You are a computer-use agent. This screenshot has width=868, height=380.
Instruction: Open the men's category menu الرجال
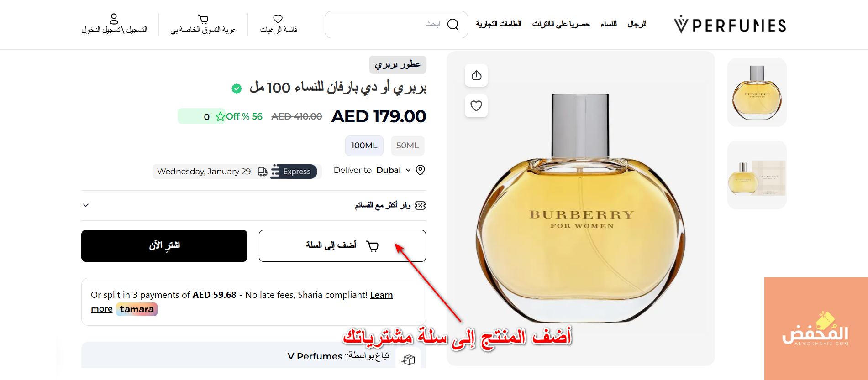(637, 24)
